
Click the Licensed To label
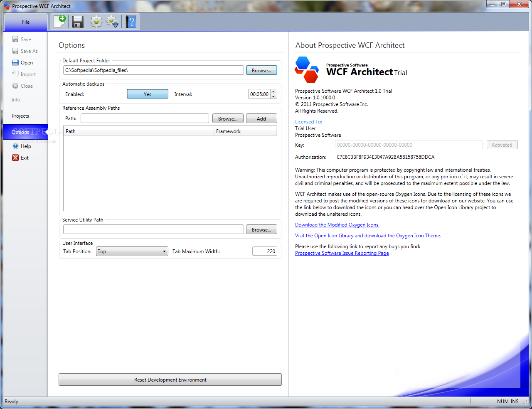click(x=308, y=122)
